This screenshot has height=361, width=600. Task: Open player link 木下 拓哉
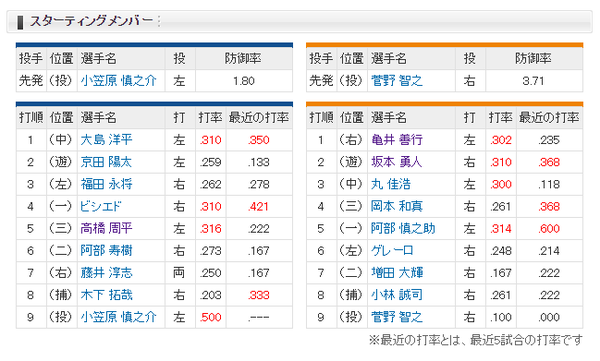click(x=106, y=295)
